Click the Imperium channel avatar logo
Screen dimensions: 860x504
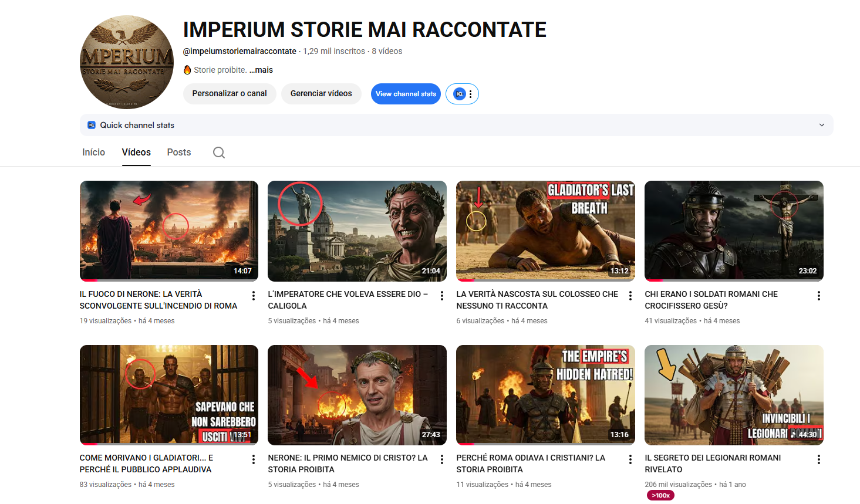[x=127, y=62]
